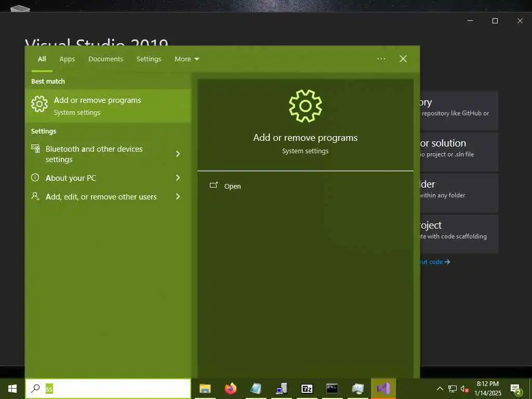532x399 pixels.
Task: Click the About your PC info icon
Action: 35,178
